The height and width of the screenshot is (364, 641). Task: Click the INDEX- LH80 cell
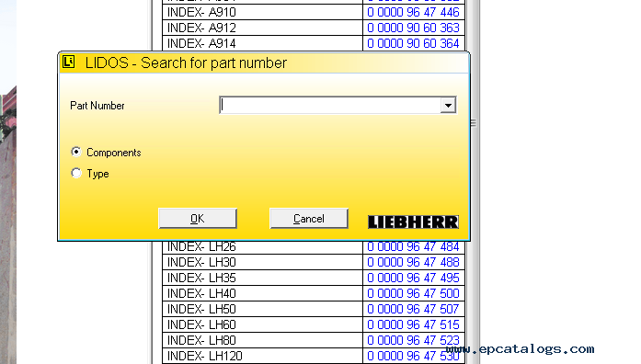[x=262, y=340]
